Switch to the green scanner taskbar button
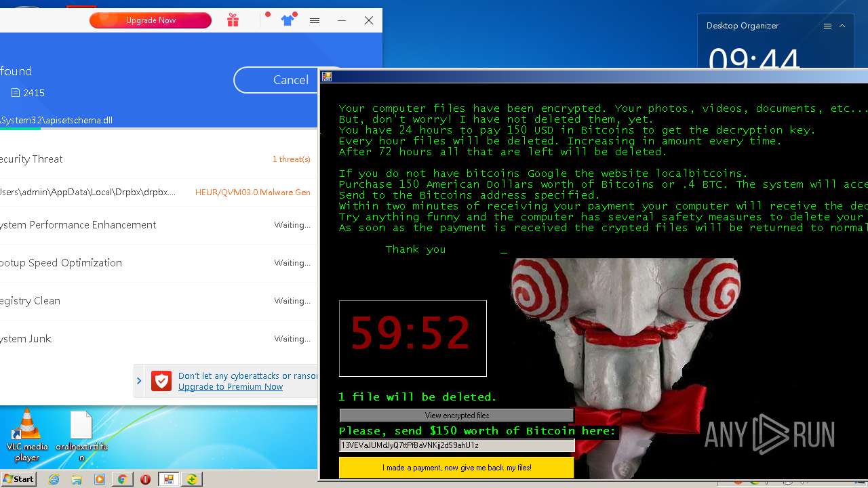This screenshot has height=488, width=868. (192, 479)
